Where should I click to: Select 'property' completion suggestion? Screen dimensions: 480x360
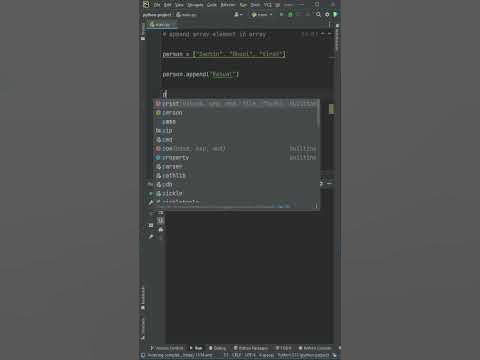(236, 158)
